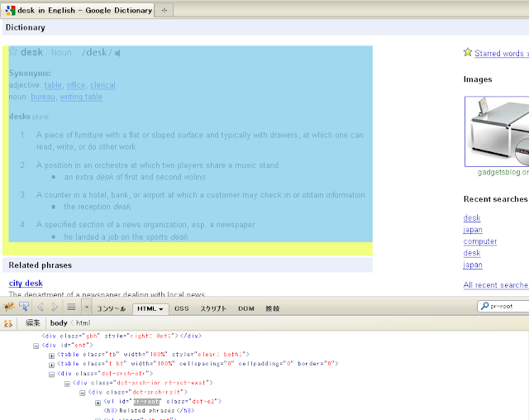Image resolution: width=529 pixels, height=420 pixels.
Task: Click the yellow Starred words star icon
Action: tap(468, 52)
